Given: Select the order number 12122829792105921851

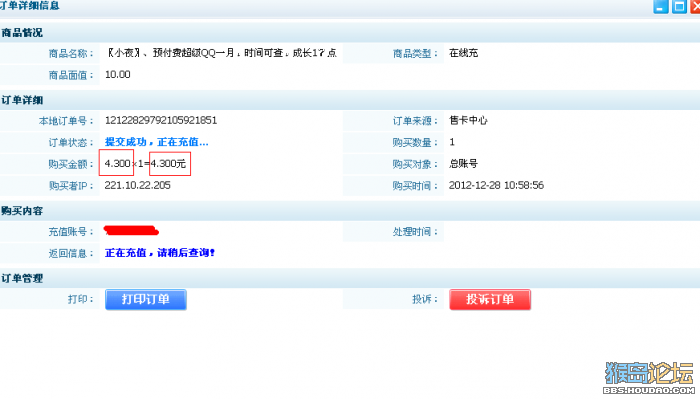Looking at the screenshot, I should [161, 121].
